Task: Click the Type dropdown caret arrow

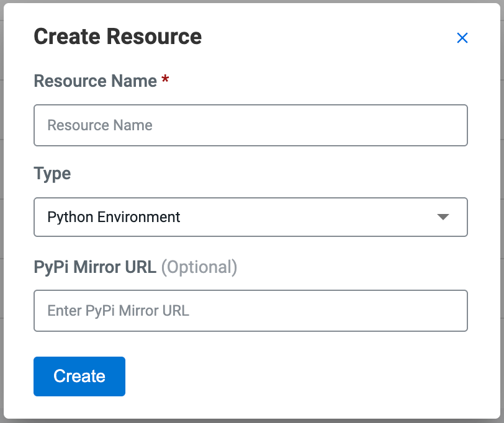Action: click(443, 217)
